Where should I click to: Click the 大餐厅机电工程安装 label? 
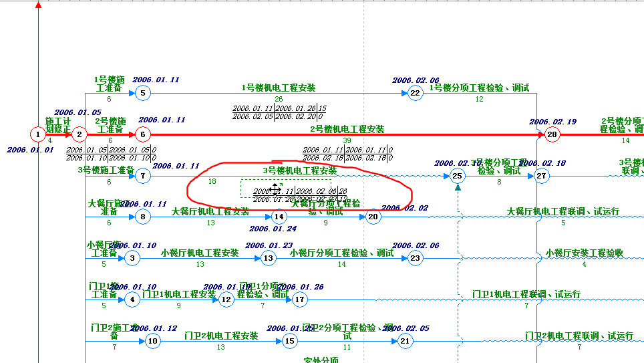pos(210,212)
